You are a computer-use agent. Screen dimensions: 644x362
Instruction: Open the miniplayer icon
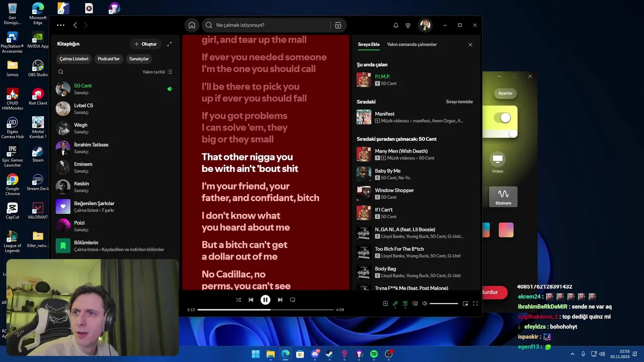click(x=465, y=304)
